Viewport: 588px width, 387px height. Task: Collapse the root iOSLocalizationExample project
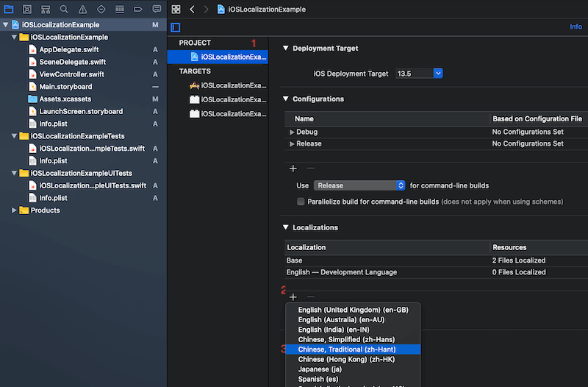[x=5, y=25]
